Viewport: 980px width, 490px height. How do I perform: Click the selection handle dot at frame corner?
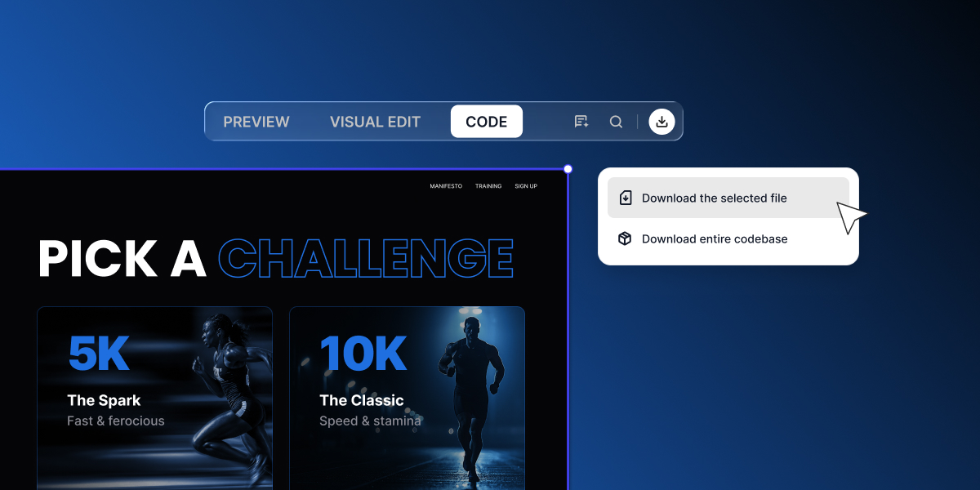tap(568, 169)
